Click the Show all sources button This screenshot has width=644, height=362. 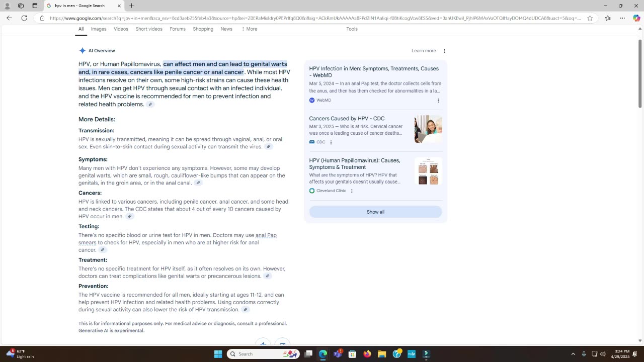(x=375, y=212)
